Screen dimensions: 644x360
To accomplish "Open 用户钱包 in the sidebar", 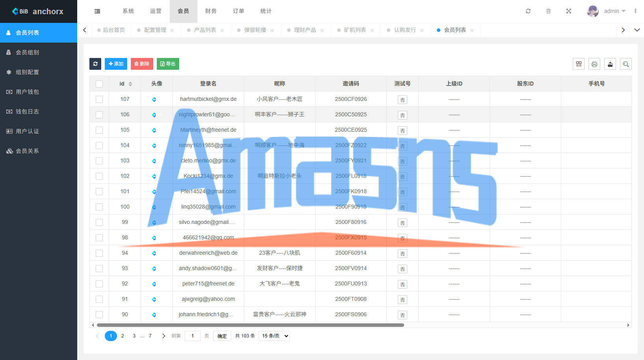I will click(x=39, y=92).
